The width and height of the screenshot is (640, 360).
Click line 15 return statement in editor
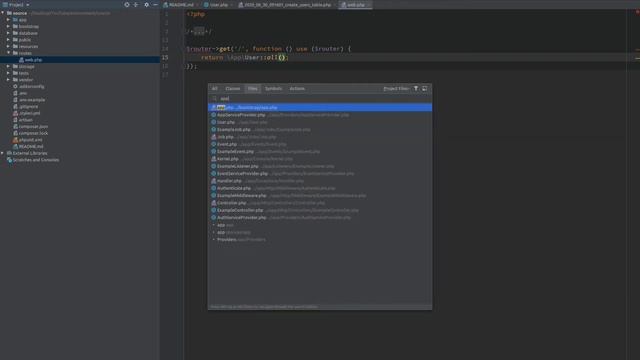point(244,58)
